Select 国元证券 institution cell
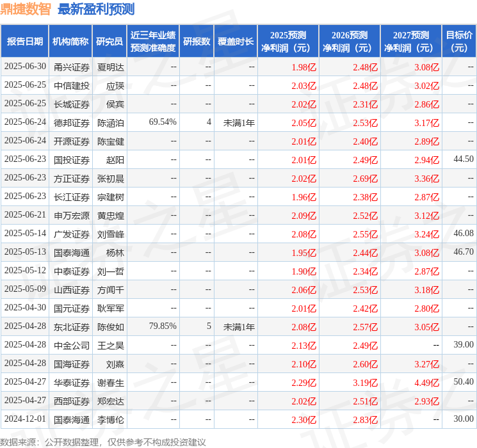Viewport: 477px width, 448px height. [72, 308]
